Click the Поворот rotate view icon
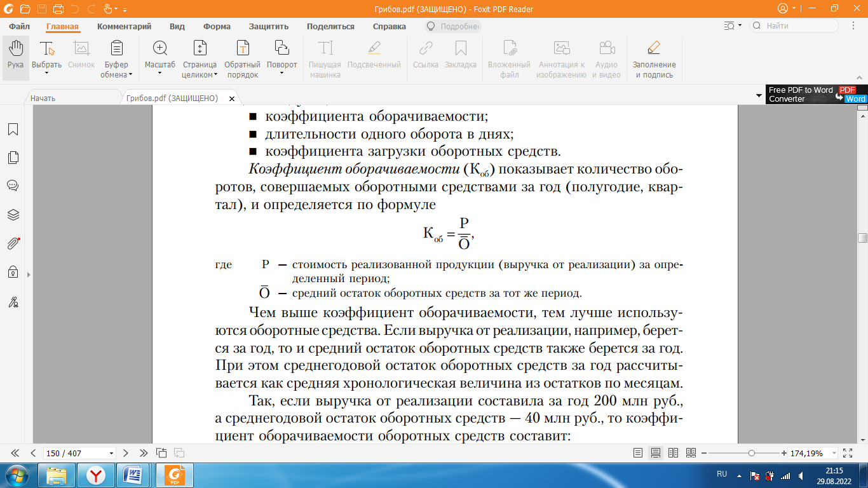868x488 pixels. click(x=281, y=48)
